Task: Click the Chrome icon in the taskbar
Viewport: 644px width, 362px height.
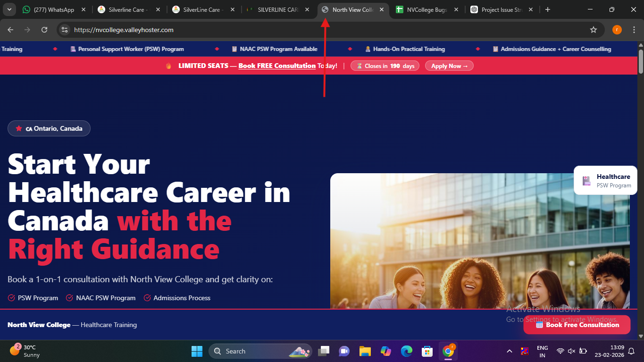Action: (x=448, y=351)
